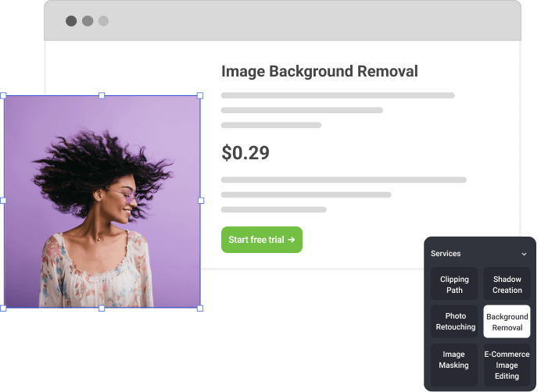
Task: Click the bottom-left selection handle of photo
Action: (x=3, y=308)
